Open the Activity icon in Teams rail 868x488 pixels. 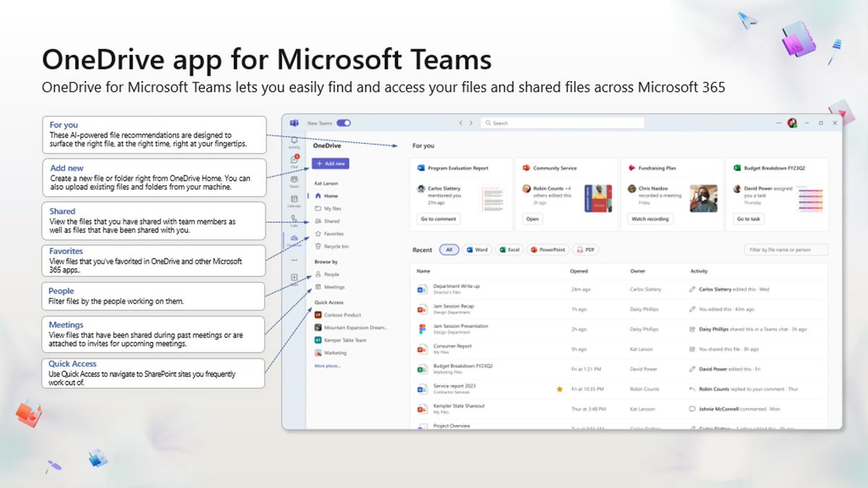tap(294, 140)
